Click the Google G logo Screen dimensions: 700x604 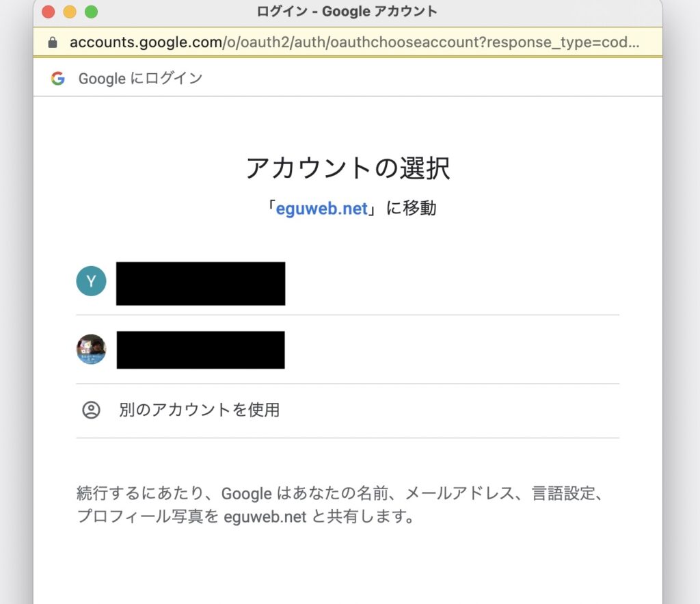(x=58, y=79)
